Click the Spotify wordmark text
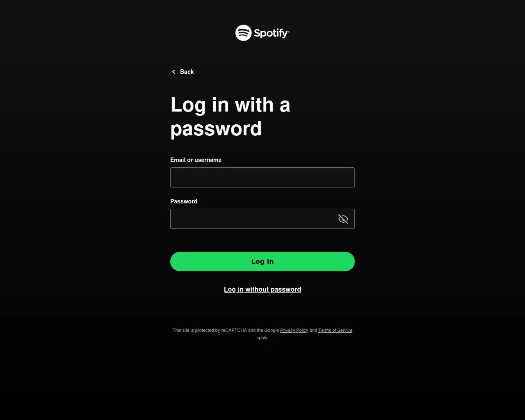 271,33
